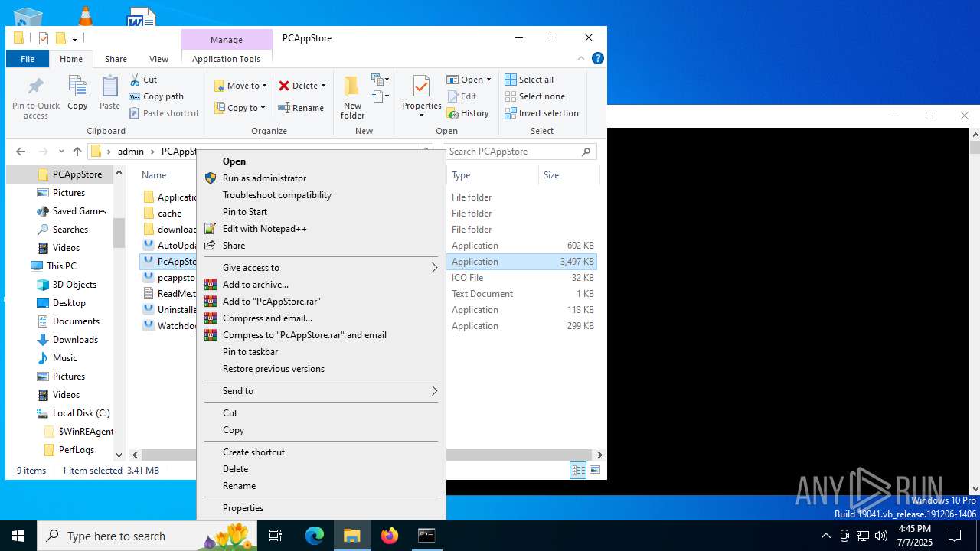980x551 pixels.
Task: Click Paste shortcut in the ribbon
Action: tap(164, 113)
